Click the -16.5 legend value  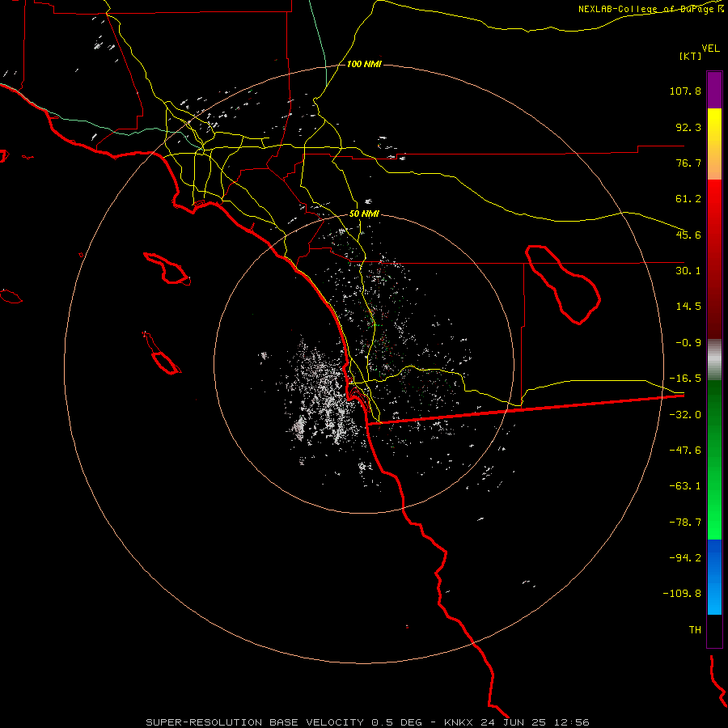point(685,379)
